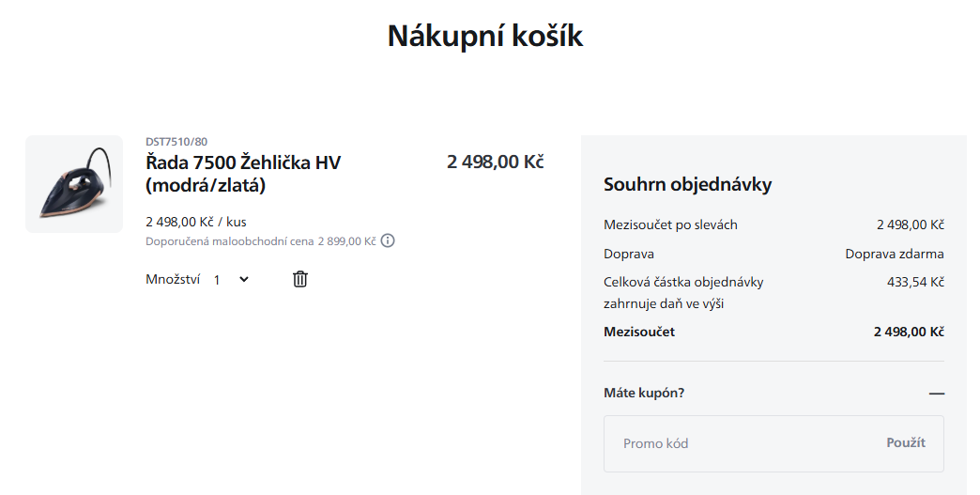Click the steam iron product thumbnail
This screenshot has height=495, width=980.
(74, 184)
